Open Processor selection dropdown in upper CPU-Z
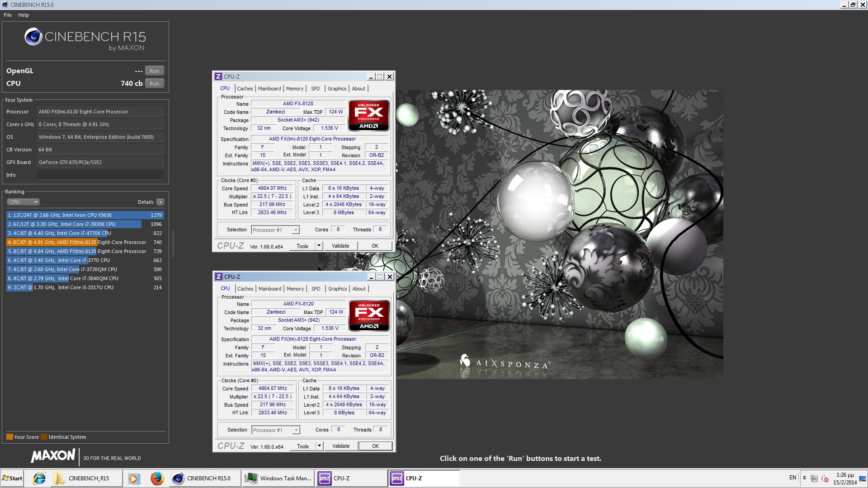 275,230
